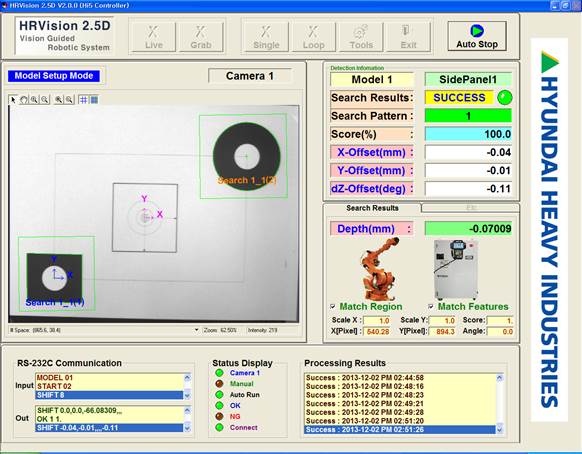Image resolution: width=582 pixels, height=454 pixels.
Task: Click the OK status indicator light
Action: [219, 405]
